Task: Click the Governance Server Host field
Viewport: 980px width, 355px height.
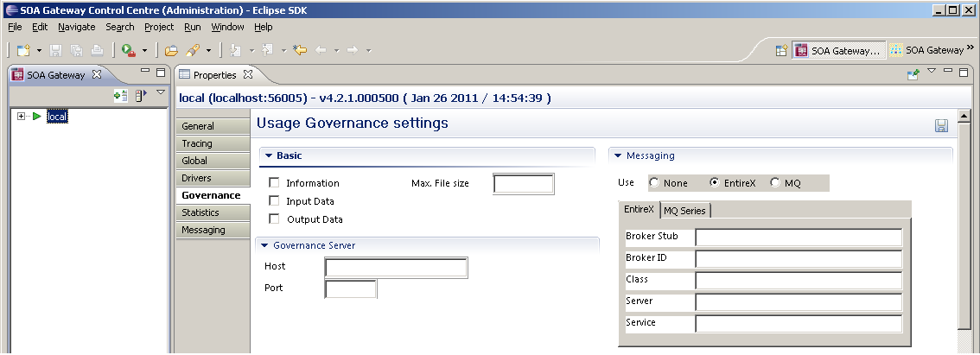Action: click(x=397, y=268)
